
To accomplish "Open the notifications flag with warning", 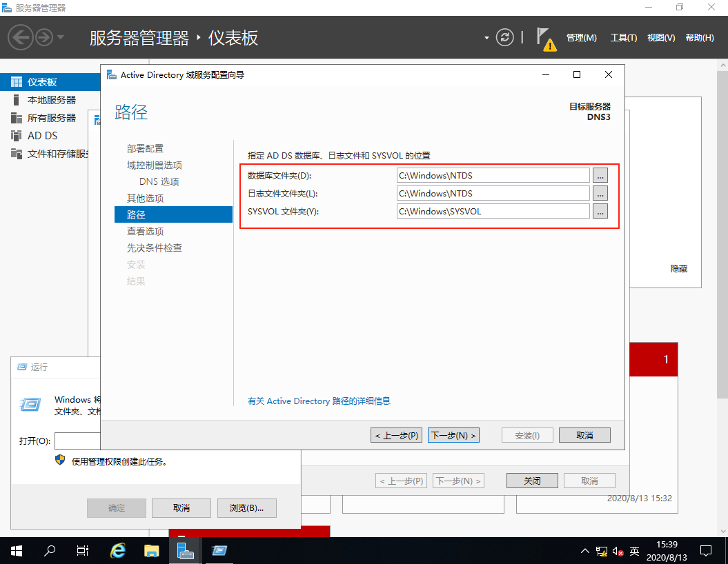I will click(546, 39).
